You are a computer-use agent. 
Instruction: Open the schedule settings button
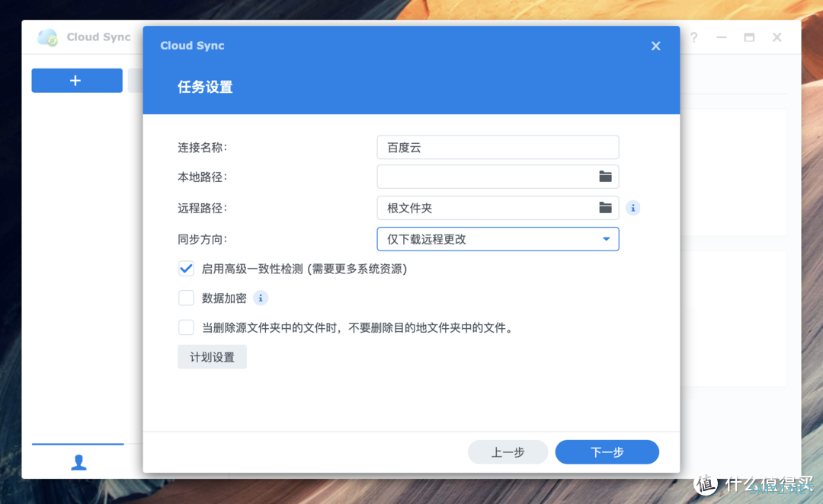[212, 357]
